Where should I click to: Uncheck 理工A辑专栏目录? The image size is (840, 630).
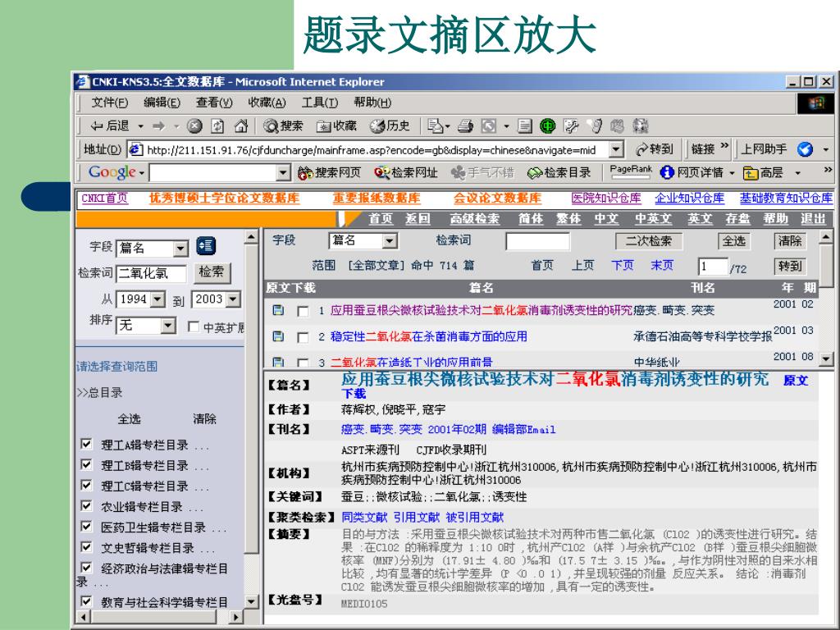point(85,444)
